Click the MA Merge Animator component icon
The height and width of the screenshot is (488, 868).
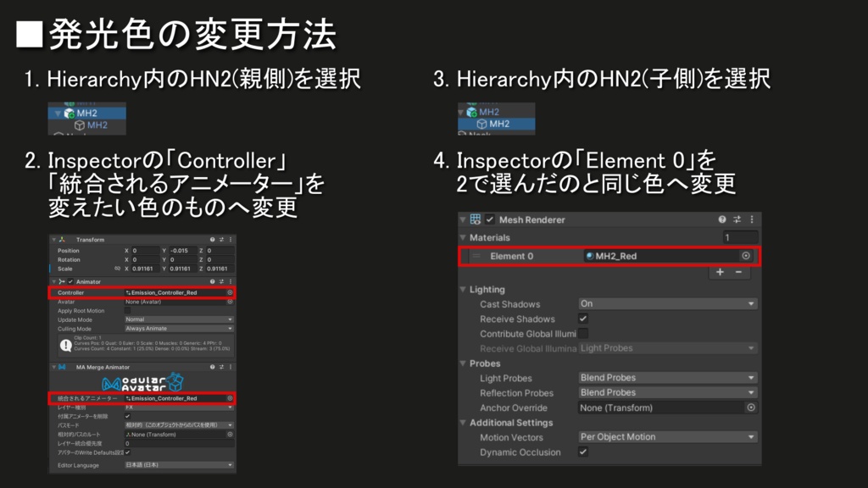[62, 367]
